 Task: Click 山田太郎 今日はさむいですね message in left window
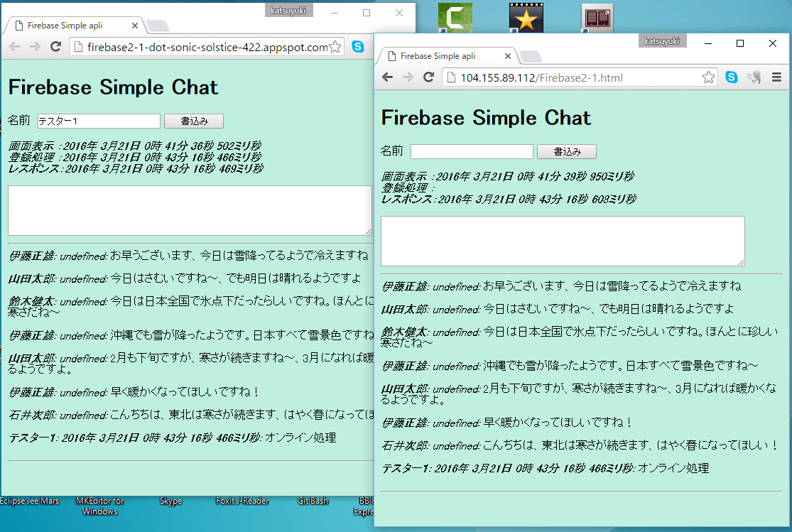click(185, 278)
